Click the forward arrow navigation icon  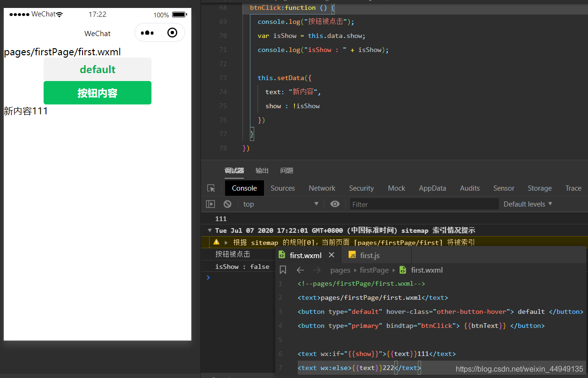(317, 270)
